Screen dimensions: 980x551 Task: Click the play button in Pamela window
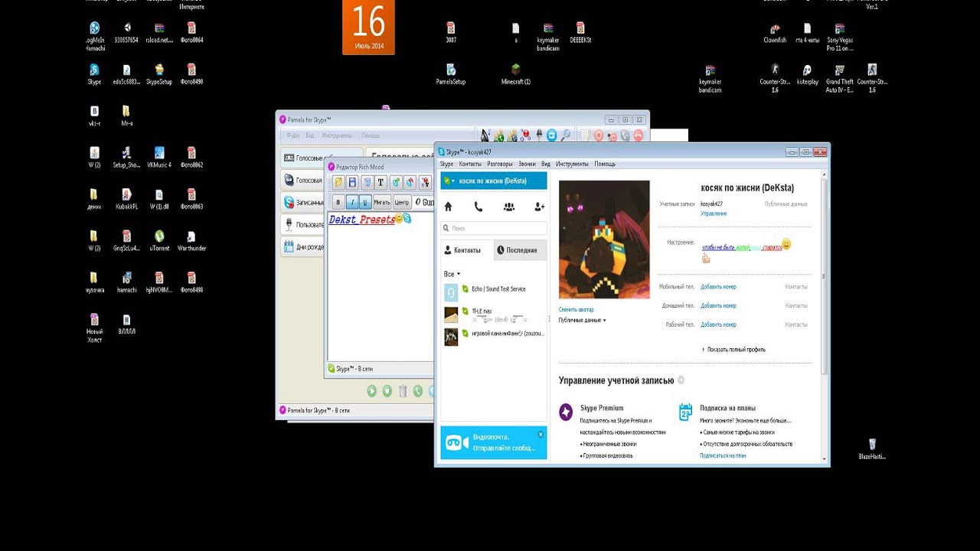pyautogui.click(x=372, y=391)
